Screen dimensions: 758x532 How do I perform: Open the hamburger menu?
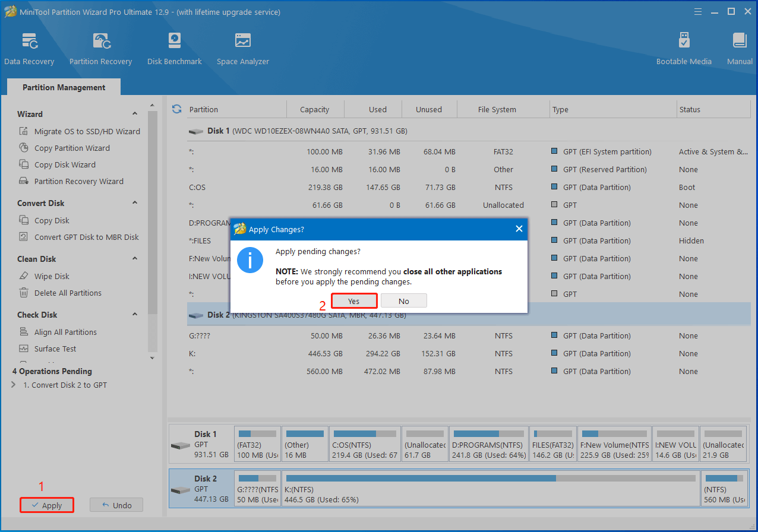pyautogui.click(x=697, y=11)
